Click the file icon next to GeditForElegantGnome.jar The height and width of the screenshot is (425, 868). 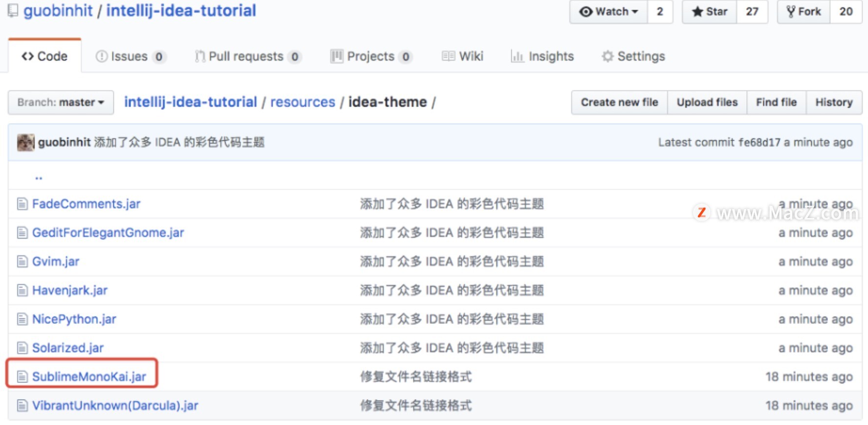coord(22,233)
